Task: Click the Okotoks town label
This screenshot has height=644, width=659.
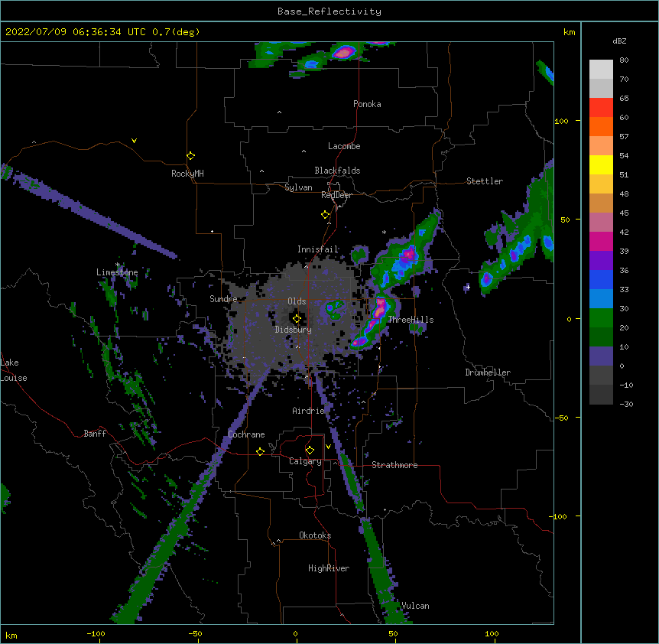Action: click(x=315, y=535)
